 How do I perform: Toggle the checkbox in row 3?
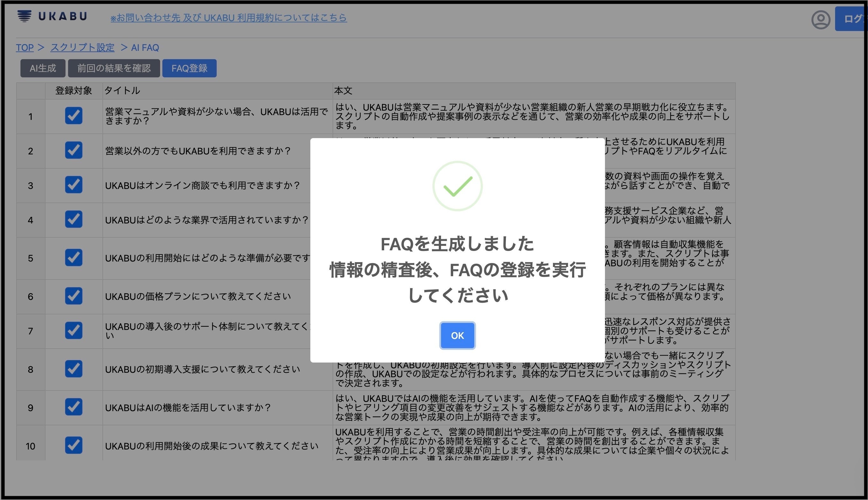coord(74,185)
